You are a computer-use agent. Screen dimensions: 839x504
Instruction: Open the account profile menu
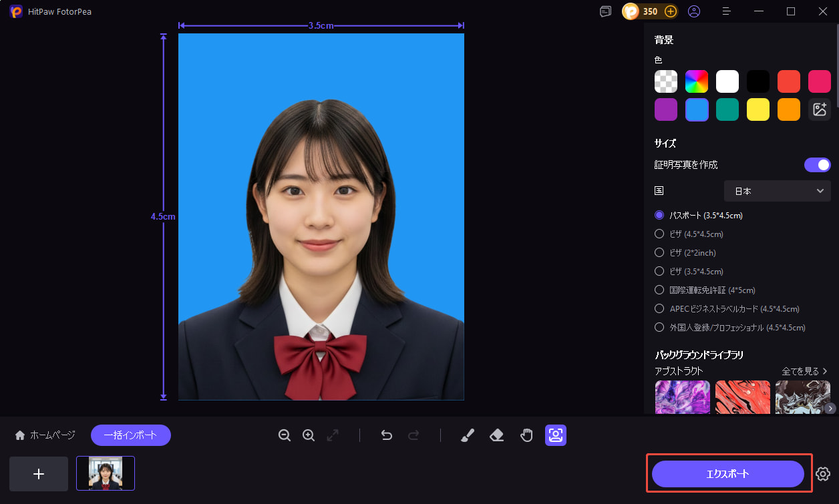(x=693, y=11)
